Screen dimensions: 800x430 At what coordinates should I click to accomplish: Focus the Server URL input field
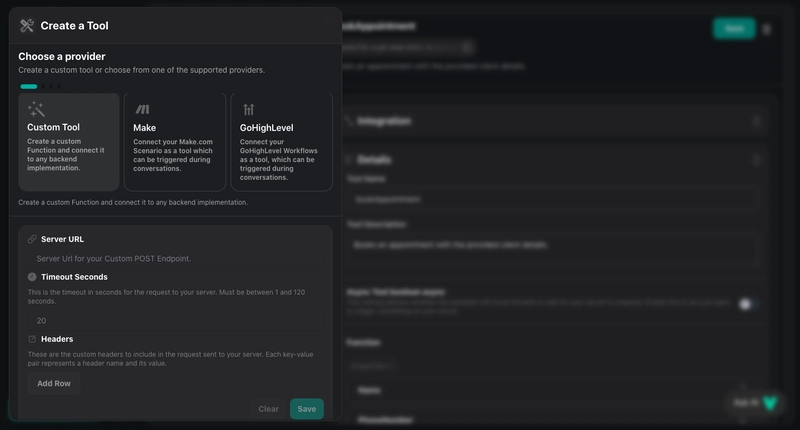tap(175, 258)
